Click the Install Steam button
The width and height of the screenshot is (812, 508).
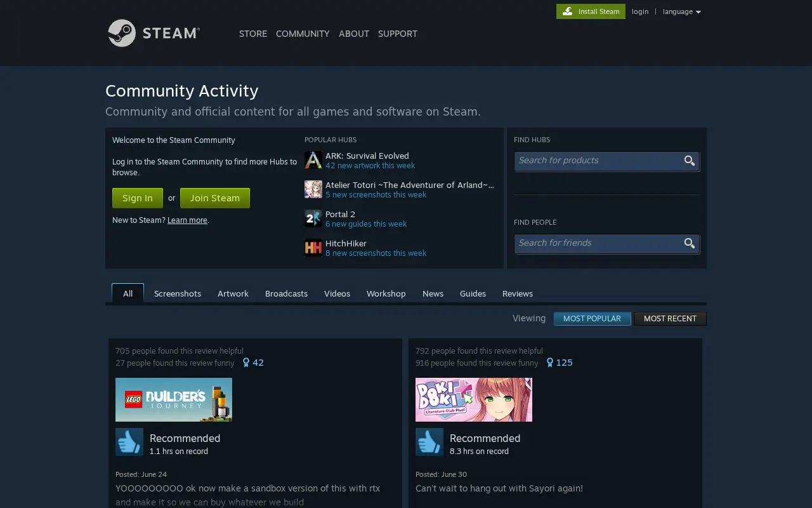click(591, 11)
